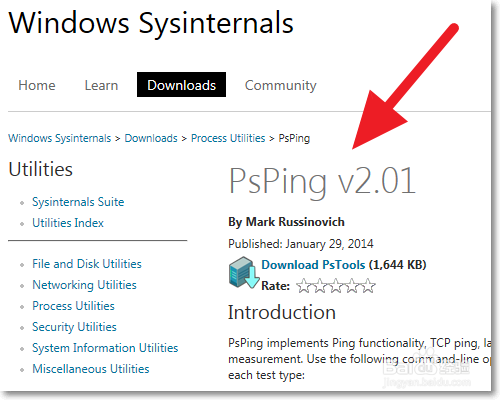Switch to the Learn tab
Viewport: 500px width, 400px height.
pos(101,85)
